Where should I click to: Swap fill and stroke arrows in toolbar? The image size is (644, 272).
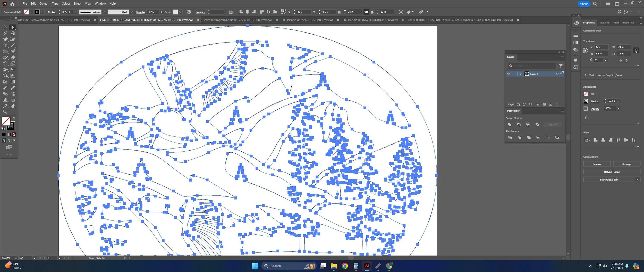point(14,119)
